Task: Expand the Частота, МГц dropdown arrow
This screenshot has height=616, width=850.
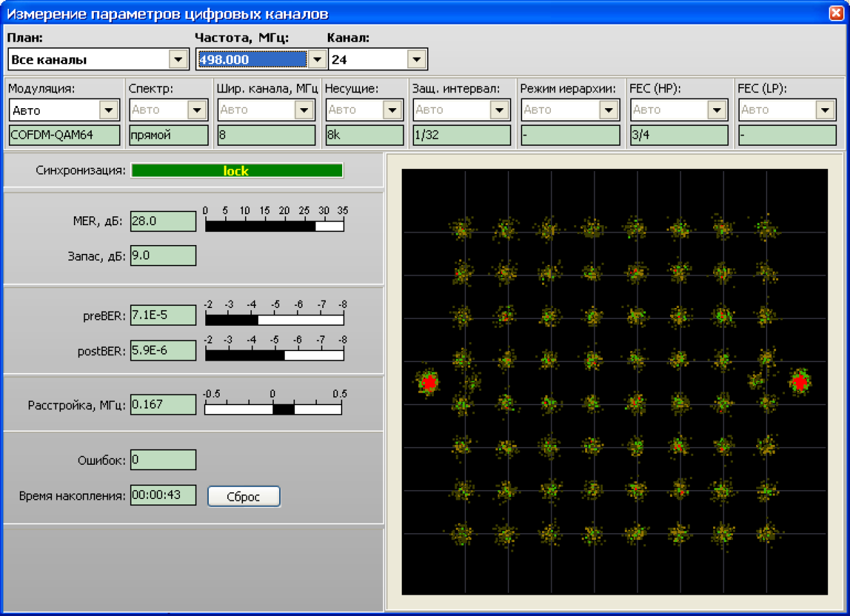Action: [x=316, y=60]
